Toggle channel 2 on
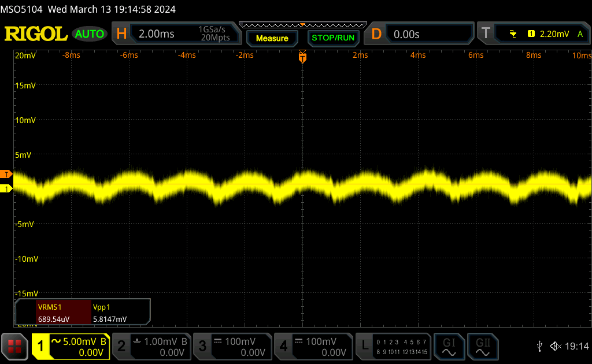Screen dimensions: 592x364 (121, 346)
